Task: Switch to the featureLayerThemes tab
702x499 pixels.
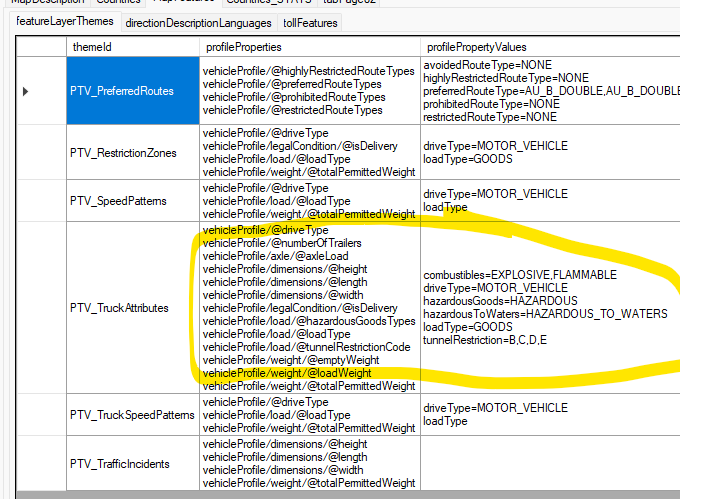Action: (64, 22)
